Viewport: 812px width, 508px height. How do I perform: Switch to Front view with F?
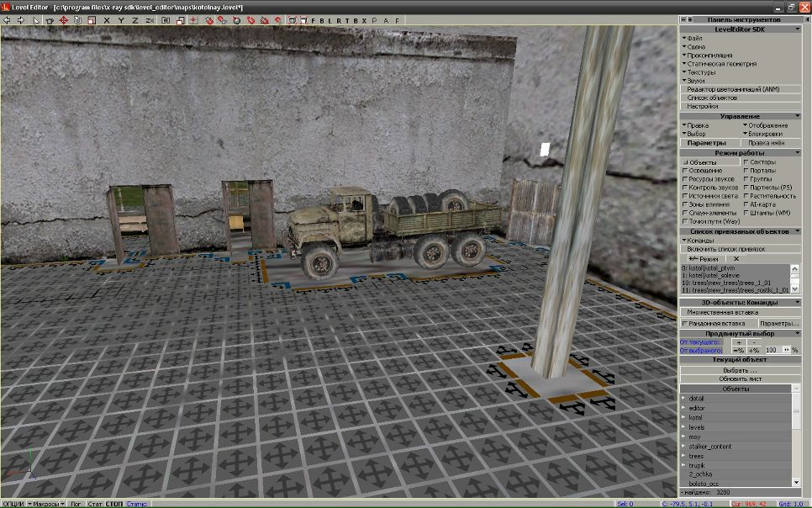pyautogui.click(x=314, y=19)
